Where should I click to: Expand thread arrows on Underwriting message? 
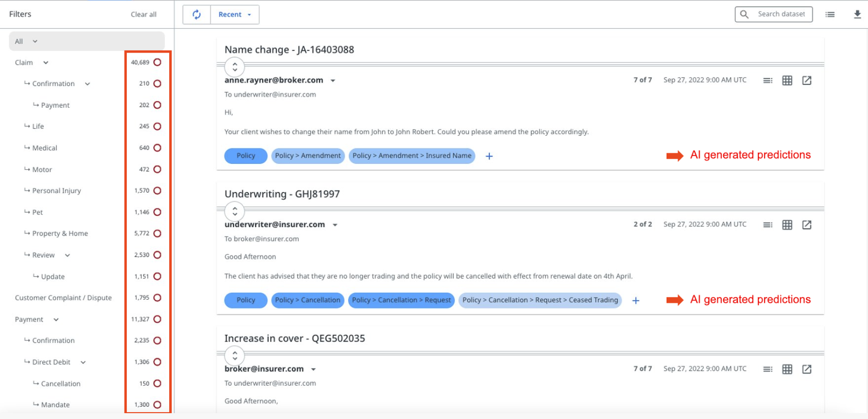[x=234, y=211]
